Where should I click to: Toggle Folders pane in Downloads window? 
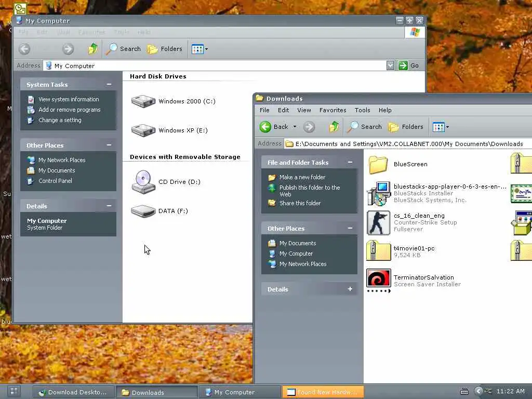(x=406, y=127)
